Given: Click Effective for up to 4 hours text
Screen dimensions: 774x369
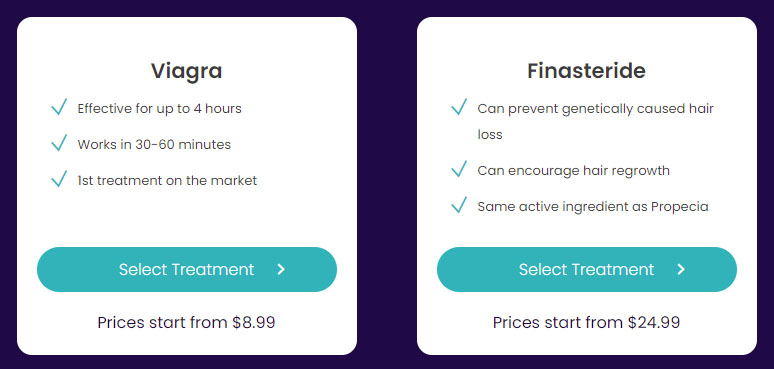Looking at the screenshot, I should tap(159, 109).
